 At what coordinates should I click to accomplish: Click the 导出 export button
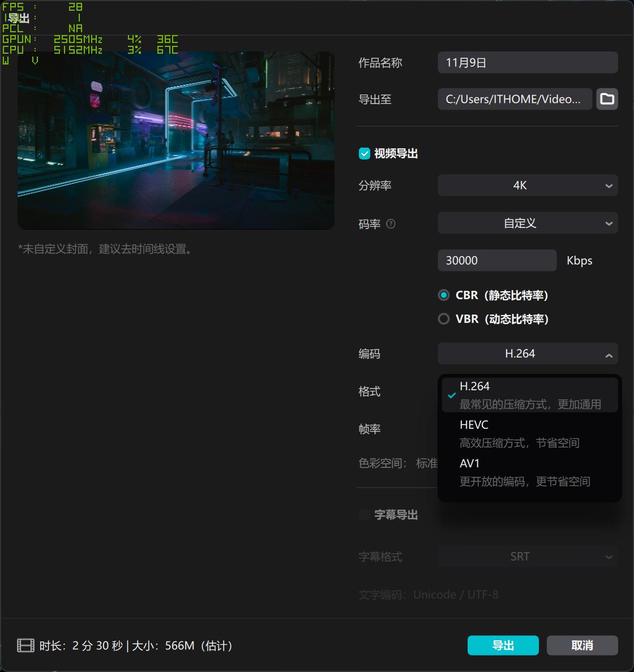pos(503,645)
